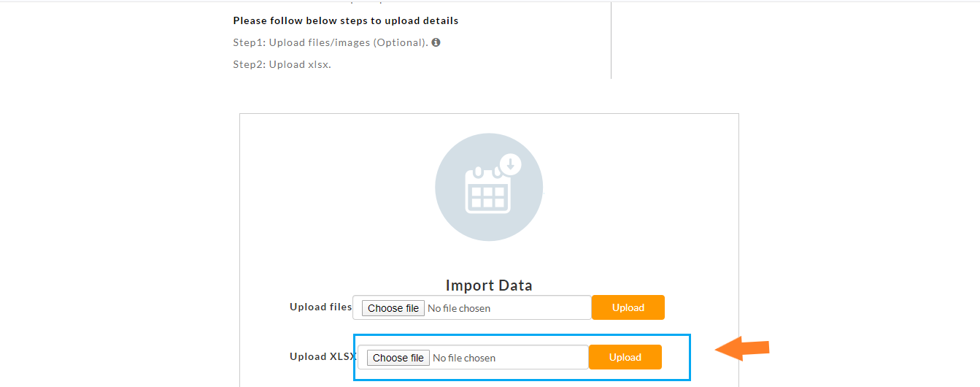Click the 'Upload files' field label

[321, 307]
